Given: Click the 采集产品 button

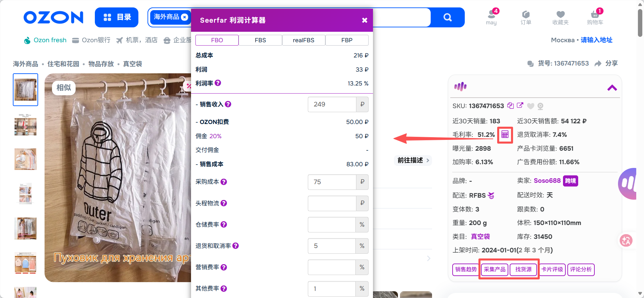Looking at the screenshot, I should click(x=494, y=269).
